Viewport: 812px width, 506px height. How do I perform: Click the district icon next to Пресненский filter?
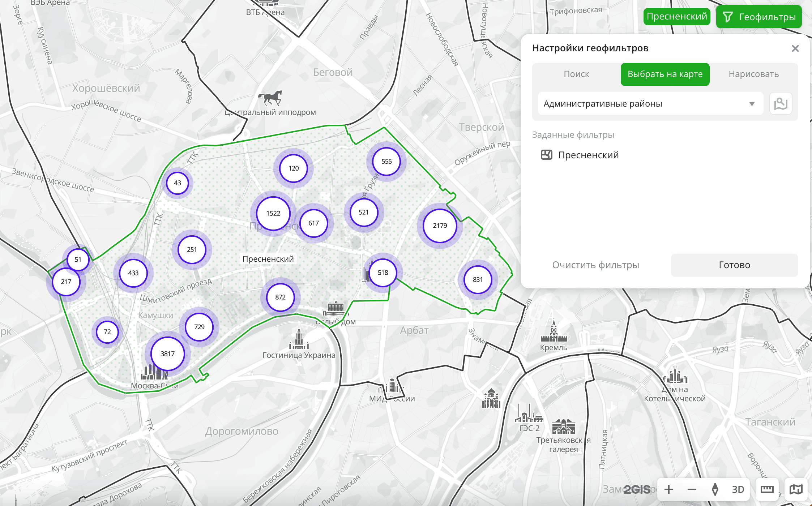(546, 155)
